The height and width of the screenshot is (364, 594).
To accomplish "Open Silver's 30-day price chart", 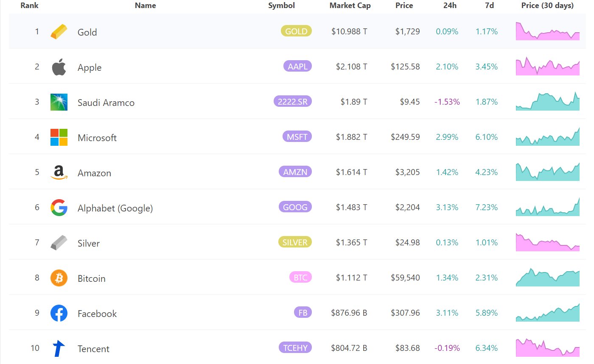I will 548,242.
